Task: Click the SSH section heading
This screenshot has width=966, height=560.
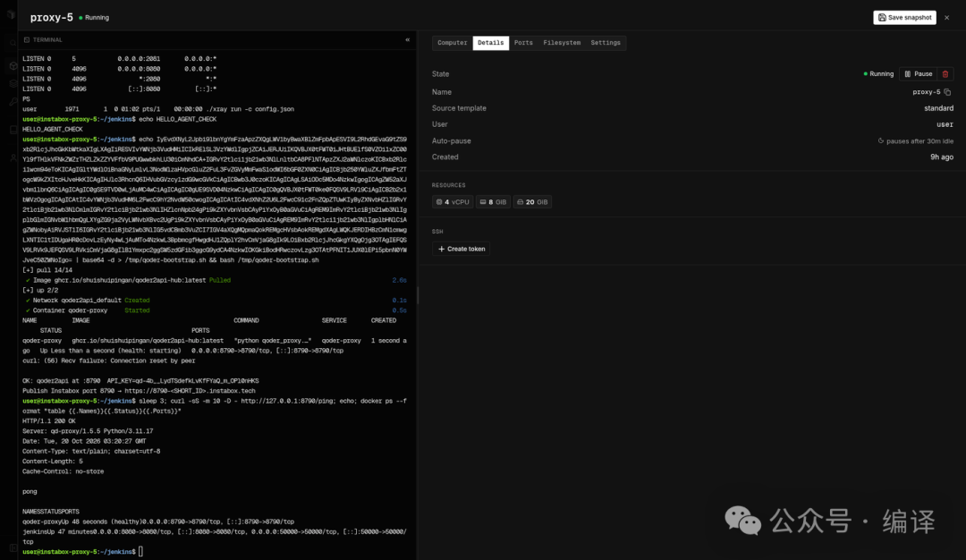Action: tap(437, 232)
